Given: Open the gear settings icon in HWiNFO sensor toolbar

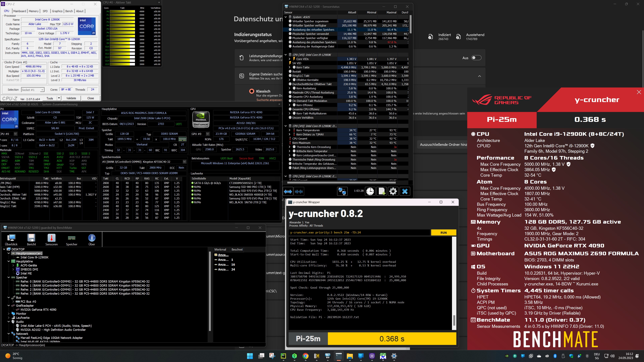Looking at the screenshot, I should (393, 191).
